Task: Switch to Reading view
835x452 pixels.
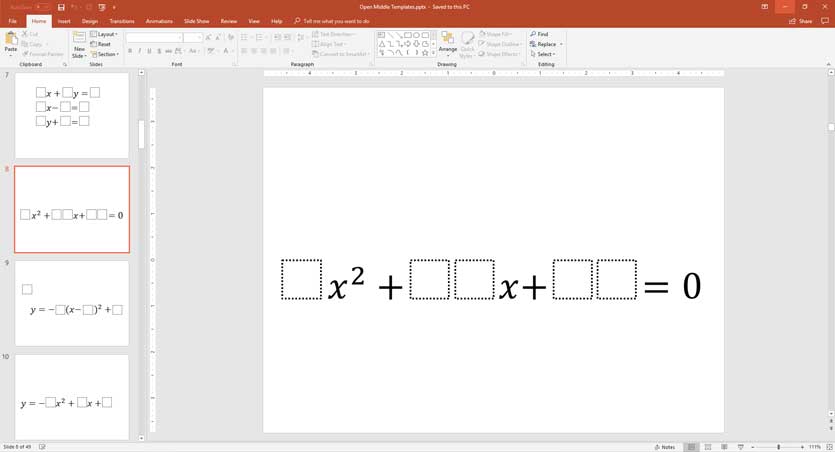Action: [724, 447]
